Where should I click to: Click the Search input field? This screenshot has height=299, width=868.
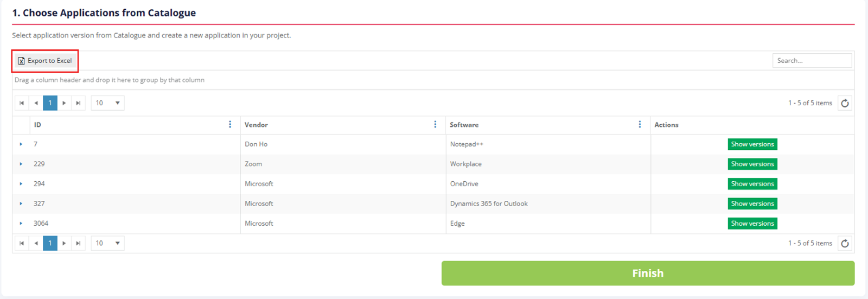[812, 61]
